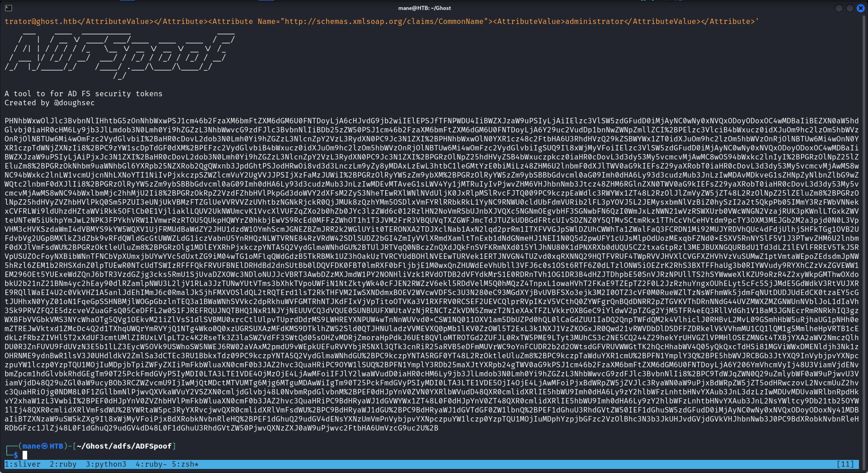The height and width of the screenshot is (473, 868).
Task: Click the maximize window circle button
Action: (x=850, y=8)
